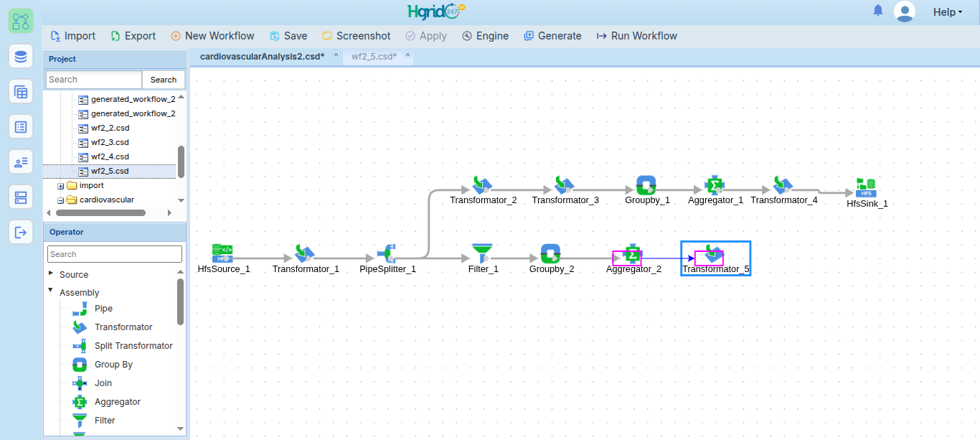Open the data tables sidebar icon

21,91
